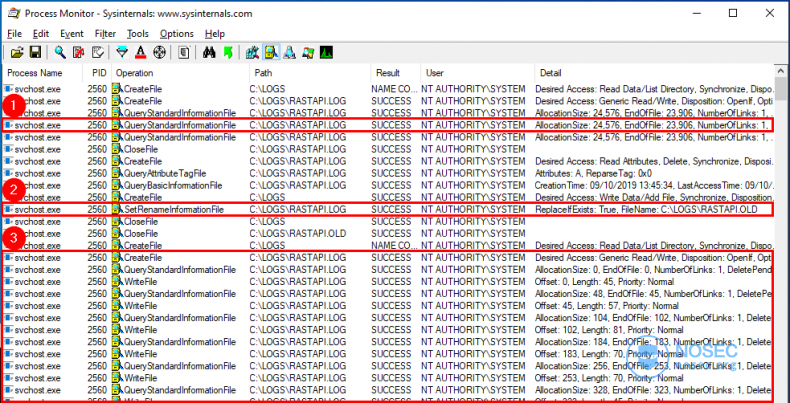Open the Edit menu
The height and width of the screenshot is (403, 790).
click(41, 34)
